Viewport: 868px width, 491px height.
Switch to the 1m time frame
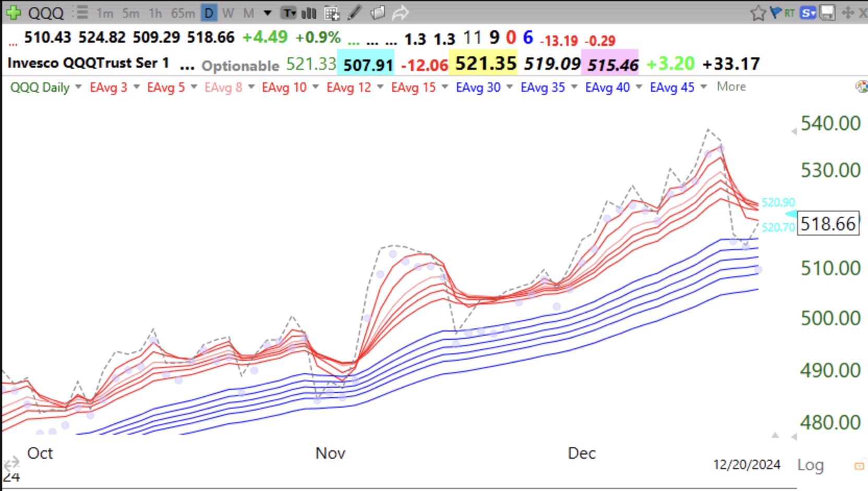(x=105, y=13)
